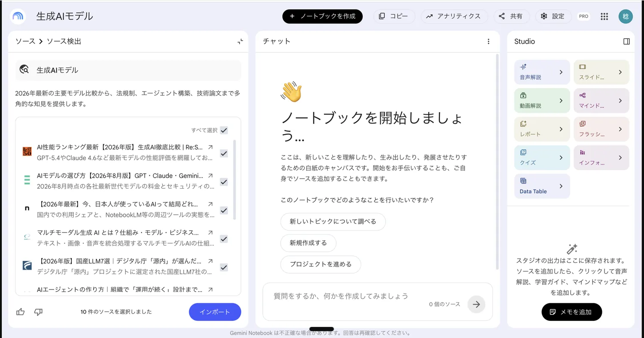Click the フラッシュ flashcards icon
The width and height of the screenshot is (644, 338).
(582, 124)
